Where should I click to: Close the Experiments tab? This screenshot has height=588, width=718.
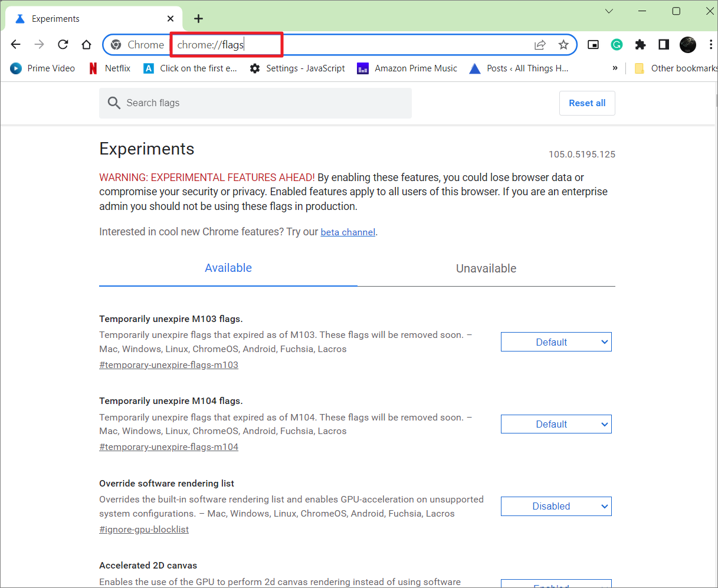[x=171, y=19]
